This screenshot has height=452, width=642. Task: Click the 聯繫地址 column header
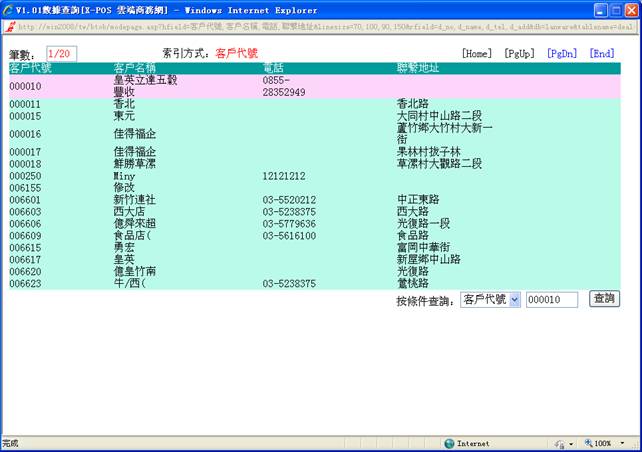(418, 68)
